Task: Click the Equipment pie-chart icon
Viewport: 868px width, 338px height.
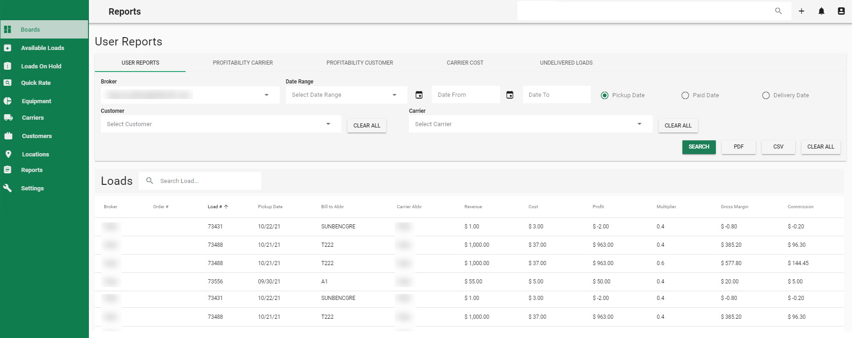Action: click(x=7, y=101)
